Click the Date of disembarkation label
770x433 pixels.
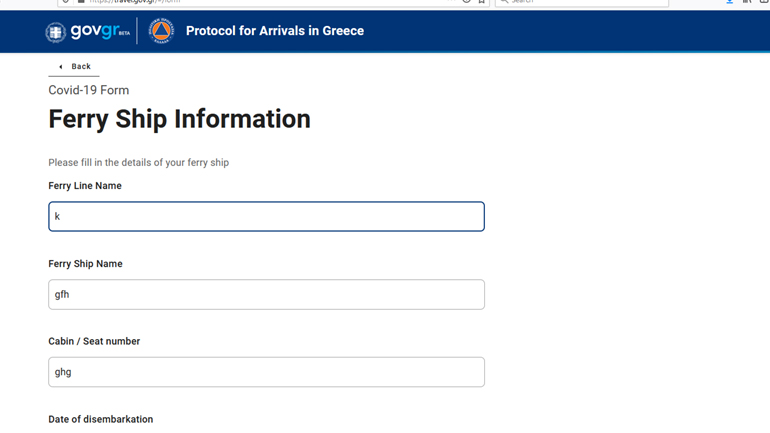[101, 419]
